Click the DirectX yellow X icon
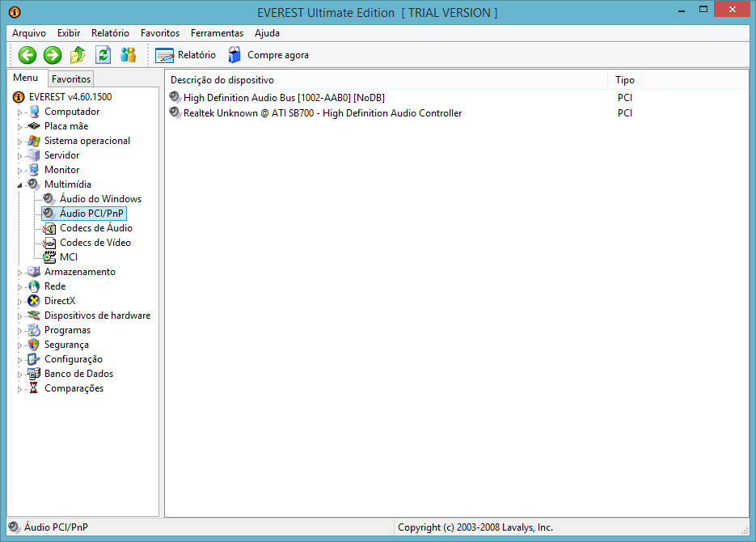Viewport: 756px width, 542px height. tap(34, 301)
